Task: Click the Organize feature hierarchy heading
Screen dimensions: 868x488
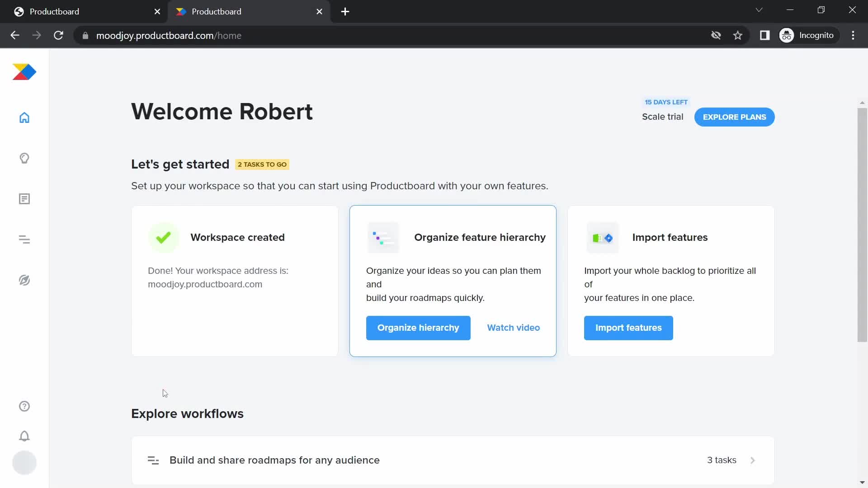Action: pos(480,238)
